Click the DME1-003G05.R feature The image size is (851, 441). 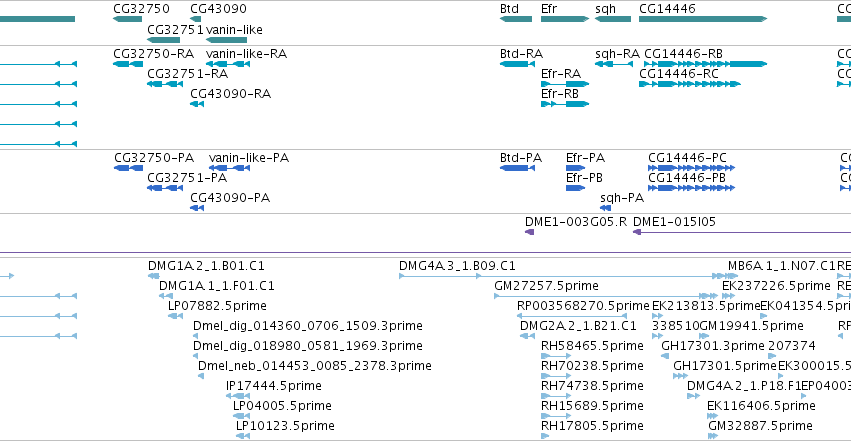tap(530, 232)
